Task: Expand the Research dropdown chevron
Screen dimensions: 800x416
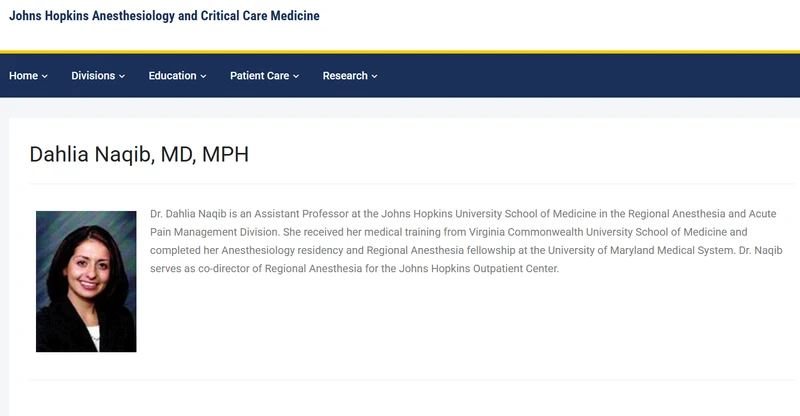Action: click(375, 77)
